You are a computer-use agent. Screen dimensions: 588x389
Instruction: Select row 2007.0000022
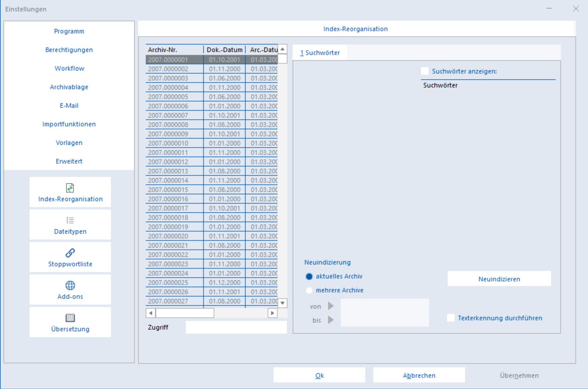pos(212,255)
